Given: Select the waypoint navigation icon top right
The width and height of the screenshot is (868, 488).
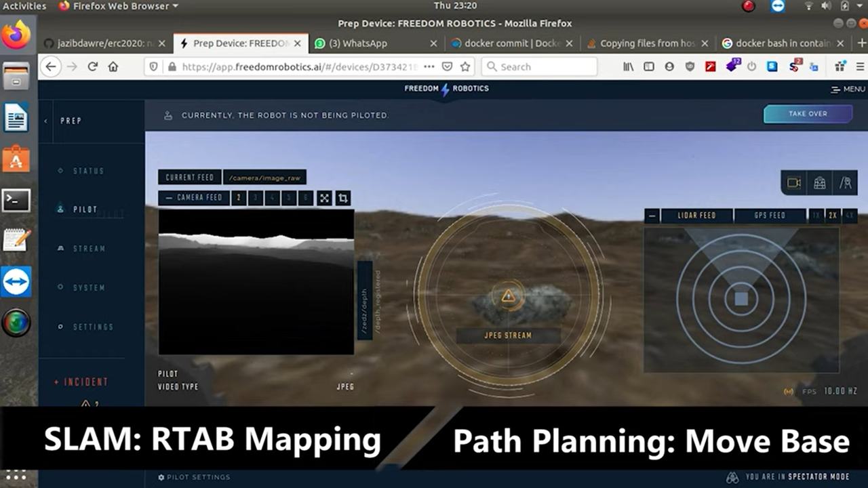Looking at the screenshot, I should coord(846,183).
